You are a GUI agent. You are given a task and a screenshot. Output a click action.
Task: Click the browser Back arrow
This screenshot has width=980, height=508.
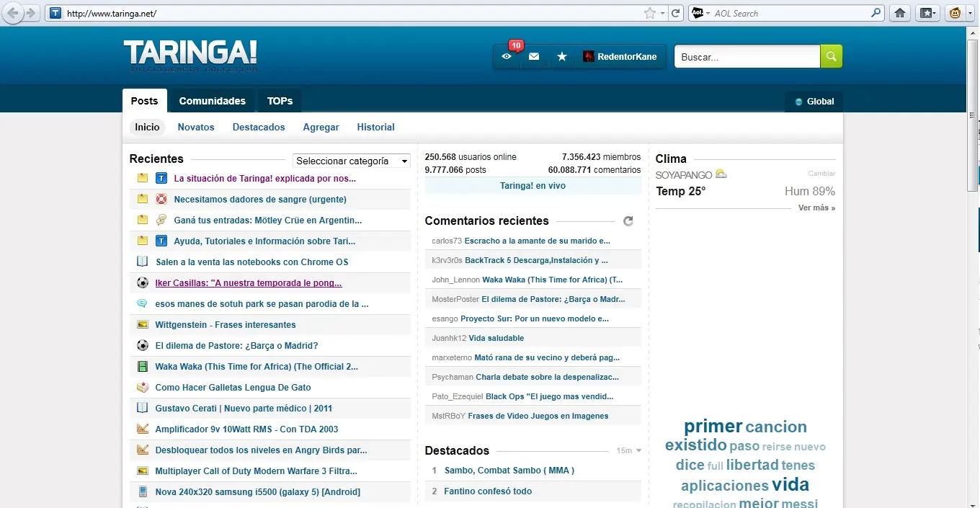tap(12, 13)
